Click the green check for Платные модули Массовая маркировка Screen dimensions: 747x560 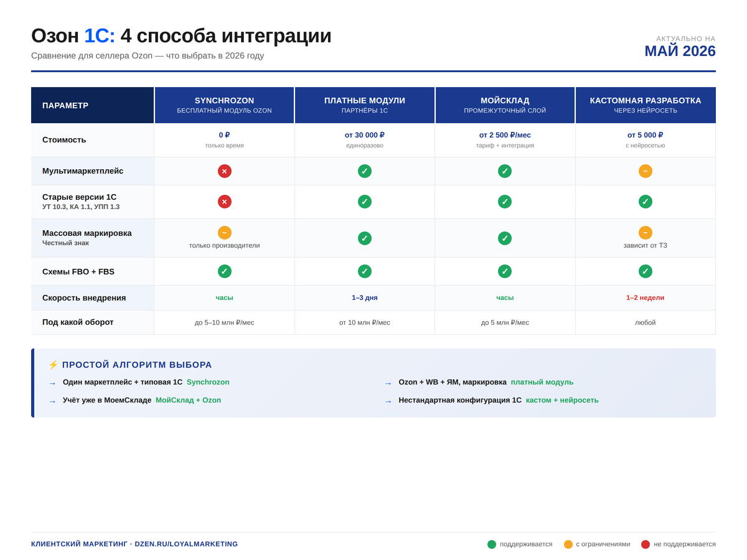365,238
